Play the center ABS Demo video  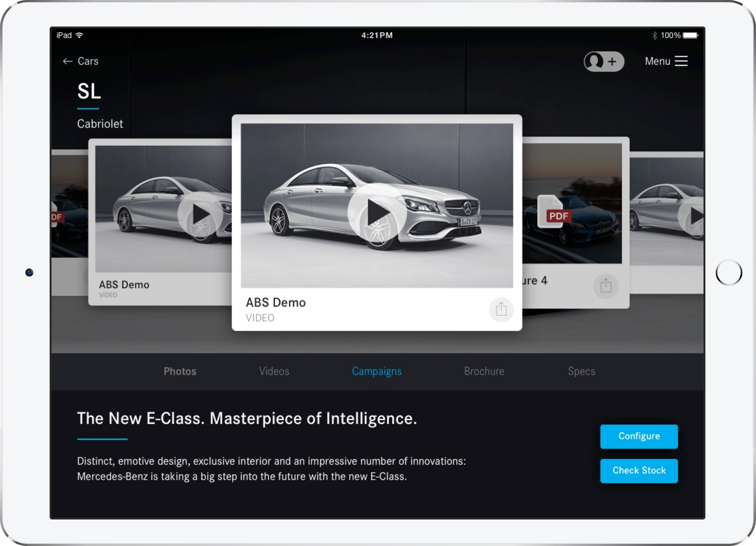(x=377, y=213)
